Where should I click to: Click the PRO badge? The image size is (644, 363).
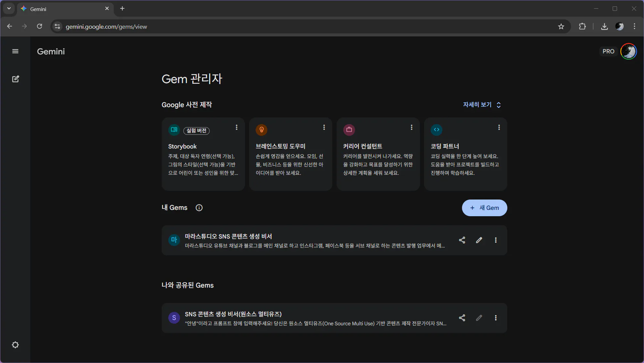pyautogui.click(x=608, y=51)
